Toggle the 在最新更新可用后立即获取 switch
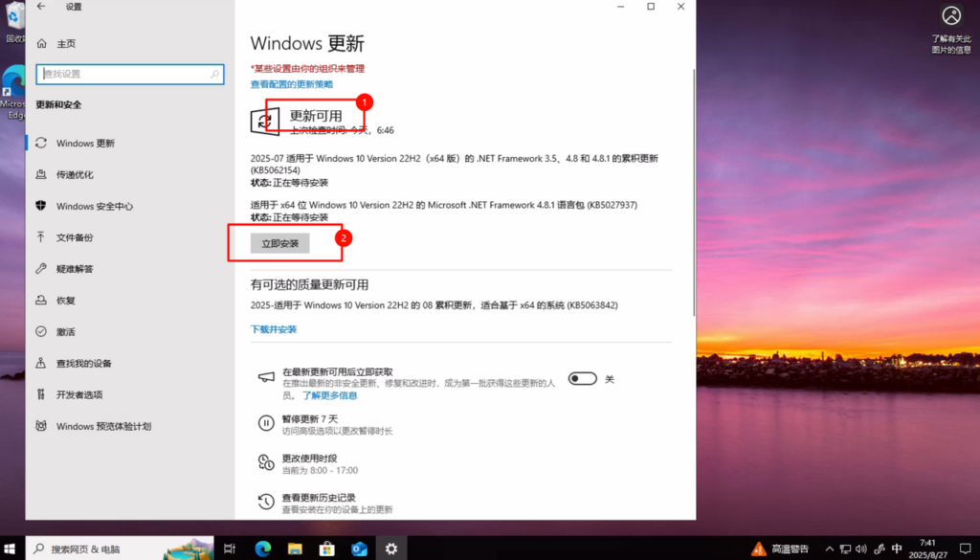This screenshot has height=560, width=980. pyautogui.click(x=582, y=379)
